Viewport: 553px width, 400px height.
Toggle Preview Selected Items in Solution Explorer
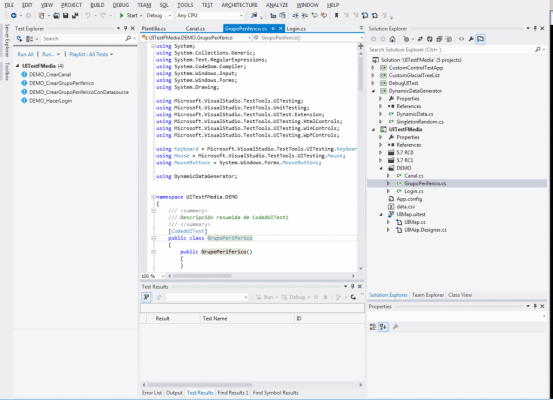point(480,39)
